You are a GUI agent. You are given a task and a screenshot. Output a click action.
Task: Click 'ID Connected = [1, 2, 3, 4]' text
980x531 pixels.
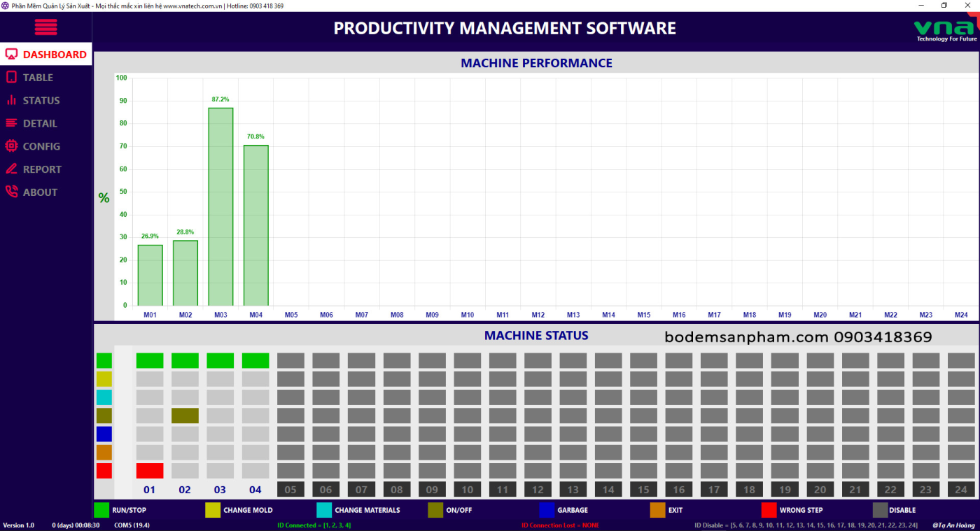[x=314, y=525]
